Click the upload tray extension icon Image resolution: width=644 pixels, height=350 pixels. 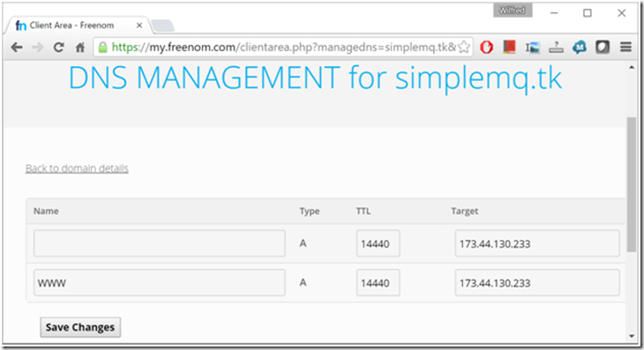556,48
